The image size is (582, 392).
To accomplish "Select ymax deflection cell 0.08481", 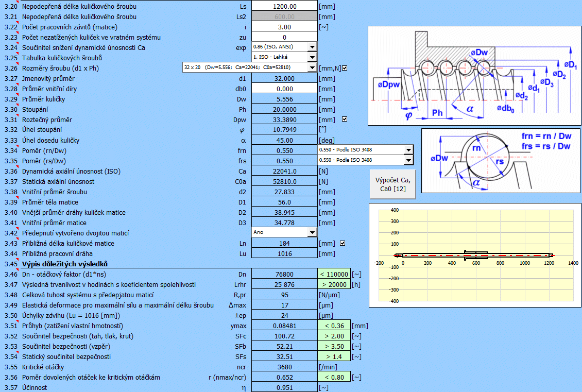I will tap(285, 326).
